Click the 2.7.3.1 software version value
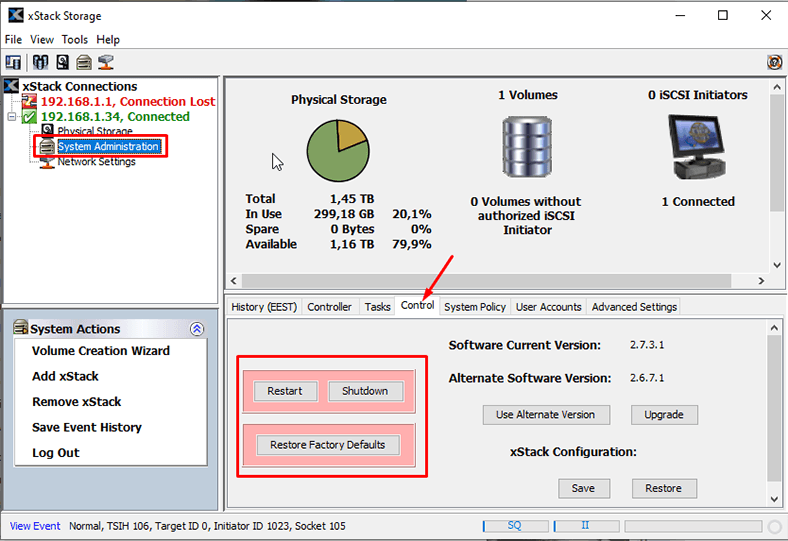The image size is (788, 541). pos(647,345)
